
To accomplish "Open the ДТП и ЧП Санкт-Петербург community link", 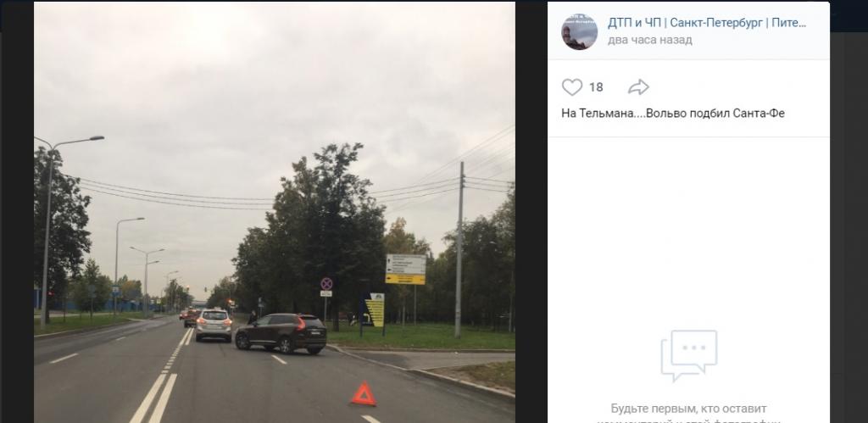I will [x=707, y=23].
